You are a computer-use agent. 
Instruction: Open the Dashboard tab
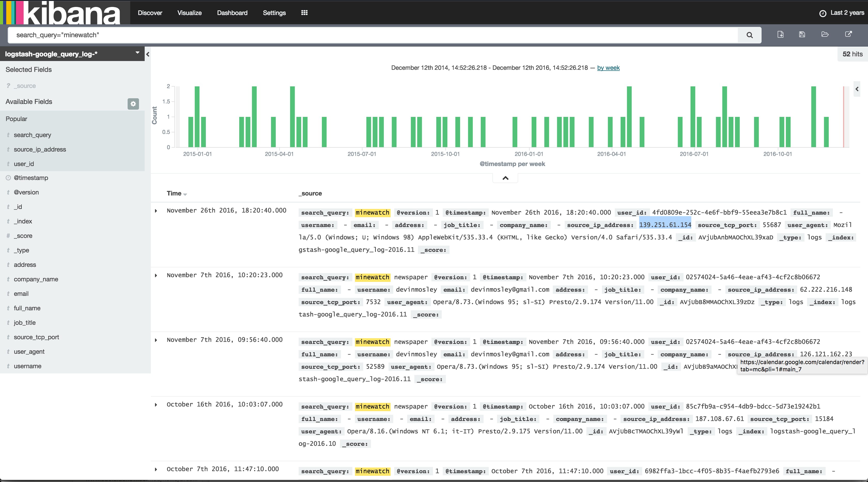(x=232, y=13)
